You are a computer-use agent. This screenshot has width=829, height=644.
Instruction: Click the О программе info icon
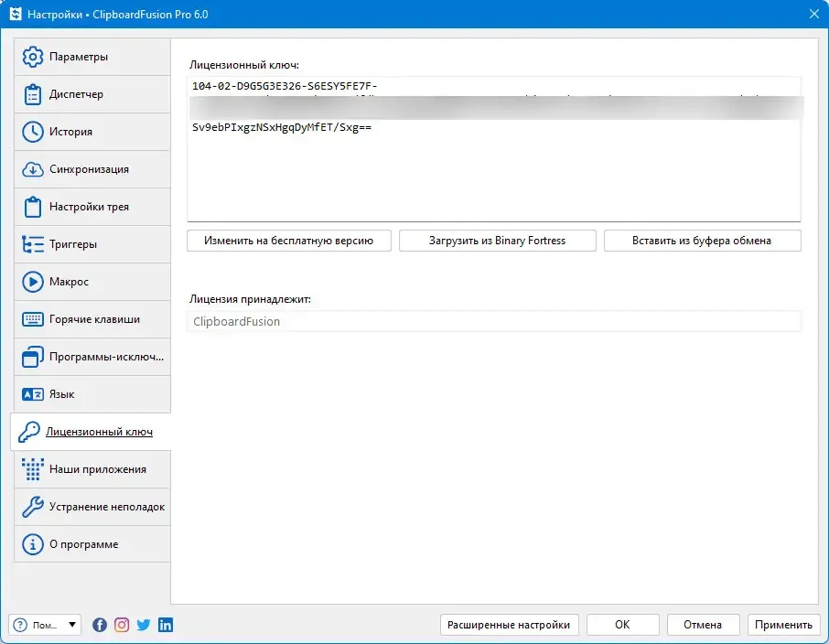tap(32, 544)
